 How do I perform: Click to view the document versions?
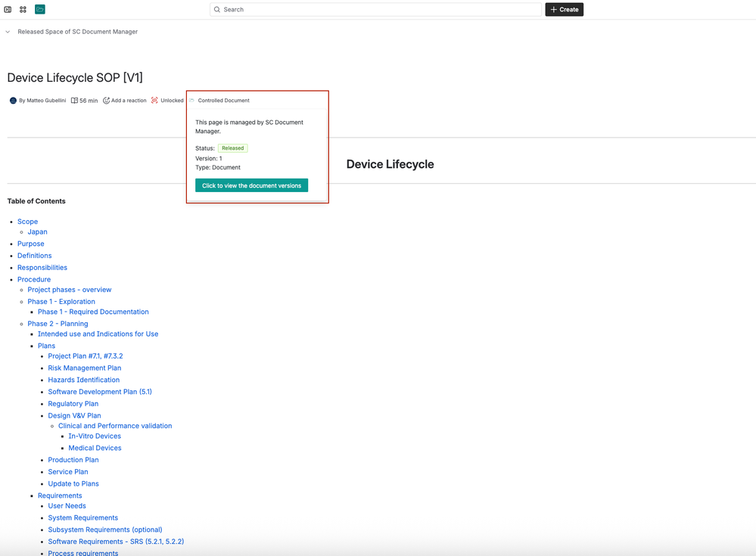pos(251,185)
